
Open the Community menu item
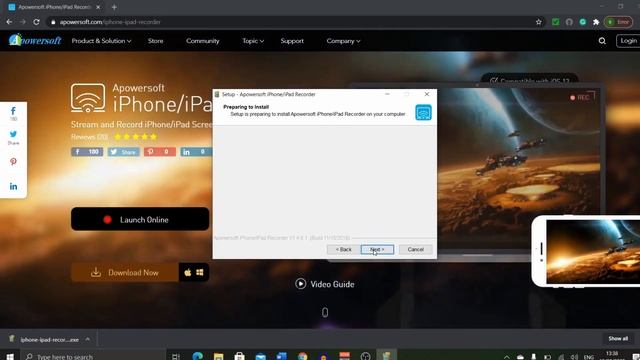point(202,41)
